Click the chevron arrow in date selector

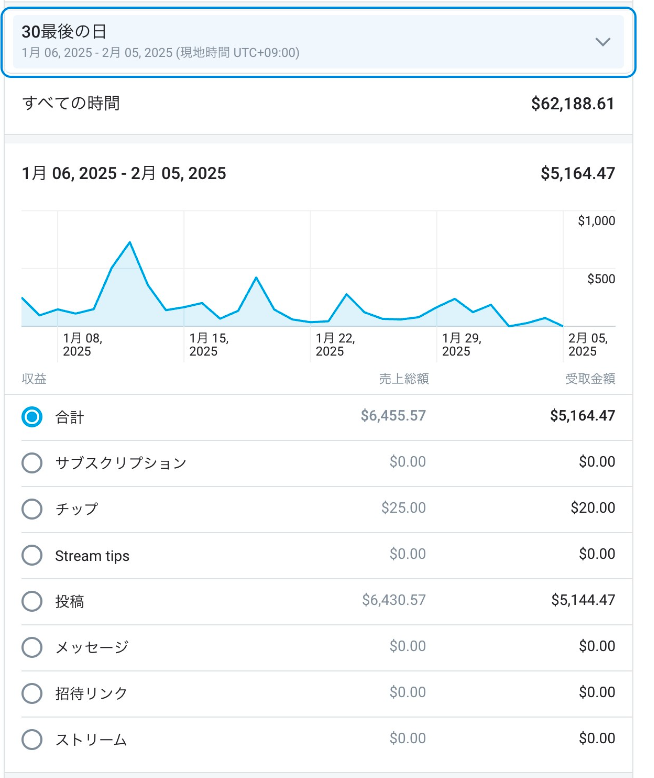[602, 42]
